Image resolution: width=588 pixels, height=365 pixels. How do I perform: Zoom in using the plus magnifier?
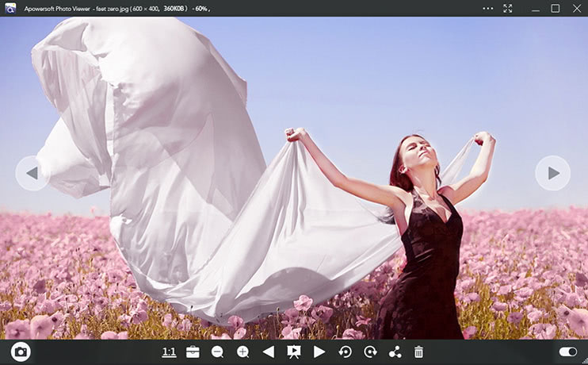pyautogui.click(x=242, y=352)
